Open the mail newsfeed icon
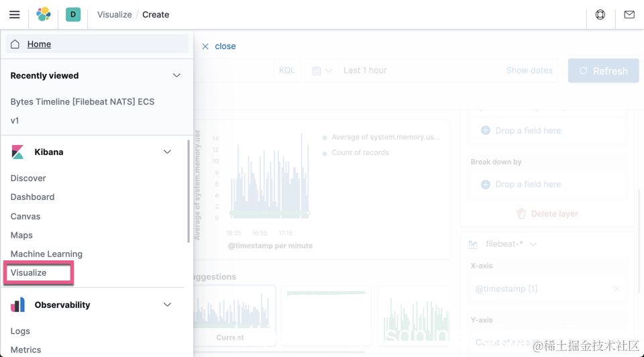 [x=629, y=15]
